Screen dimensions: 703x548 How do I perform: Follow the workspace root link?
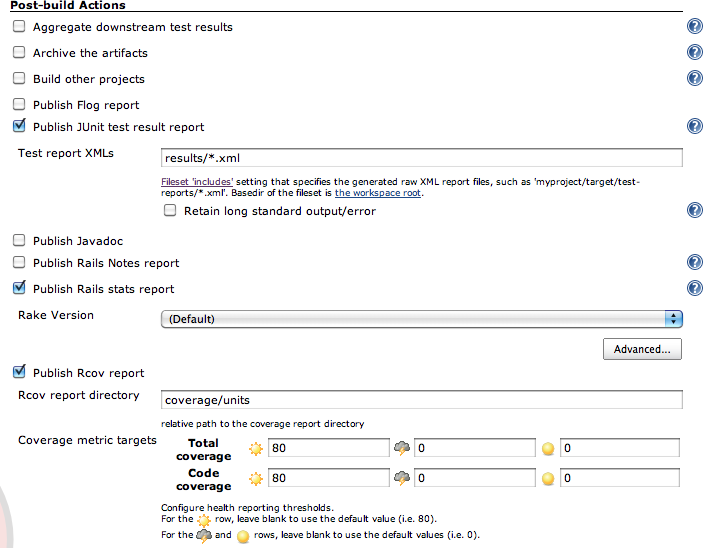click(378, 193)
